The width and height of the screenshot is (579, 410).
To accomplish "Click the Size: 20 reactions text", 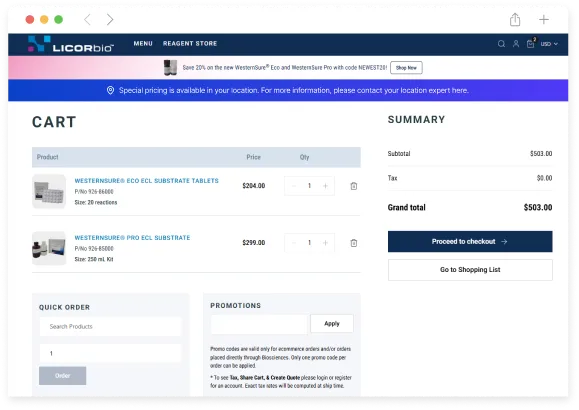I will click(x=96, y=202).
